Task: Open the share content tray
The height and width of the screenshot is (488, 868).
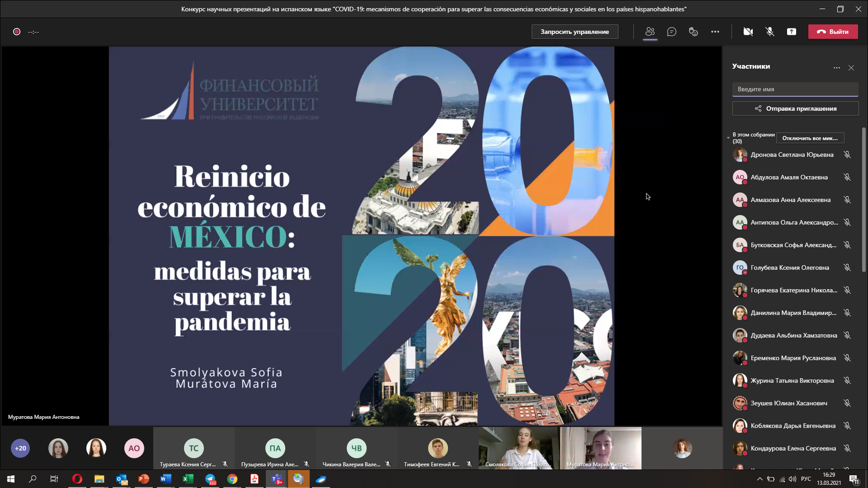Action: coord(792,32)
